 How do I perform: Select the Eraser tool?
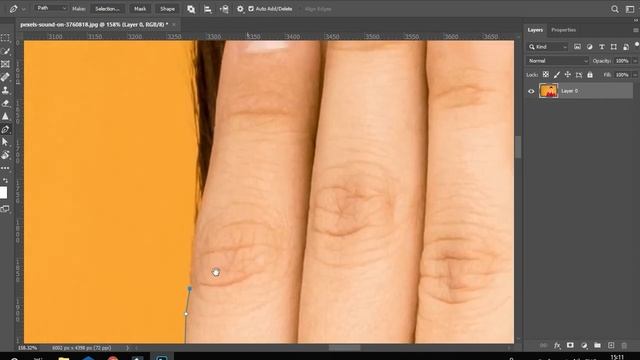(5, 103)
